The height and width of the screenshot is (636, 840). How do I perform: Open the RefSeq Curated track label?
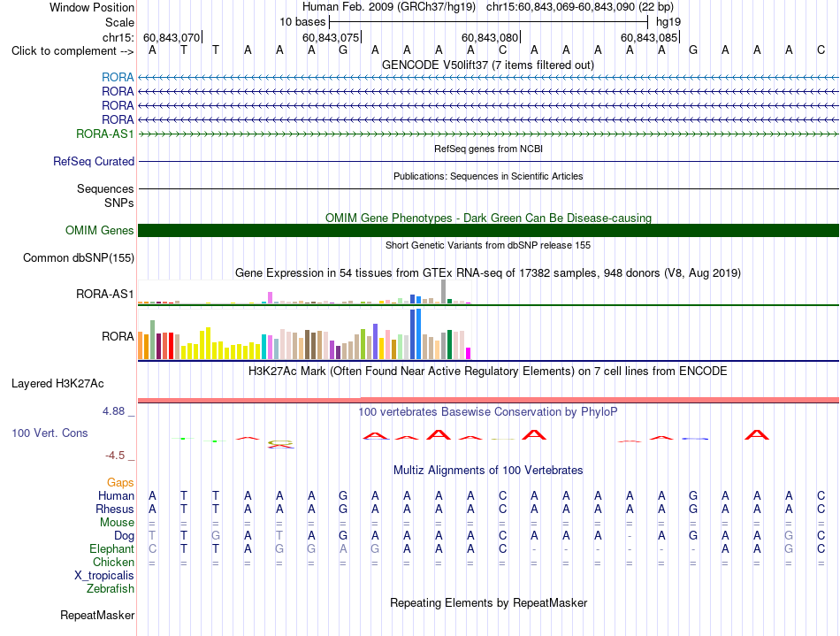pyautogui.click(x=94, y=161)
